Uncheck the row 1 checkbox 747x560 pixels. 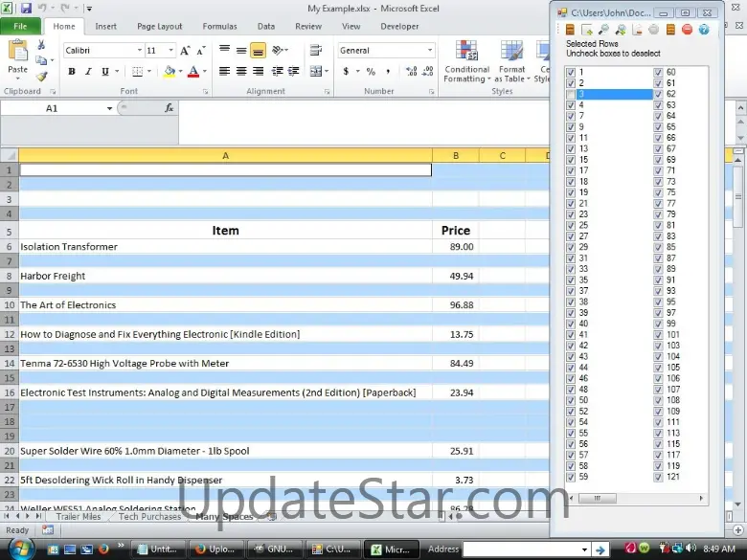coord(571,73)
